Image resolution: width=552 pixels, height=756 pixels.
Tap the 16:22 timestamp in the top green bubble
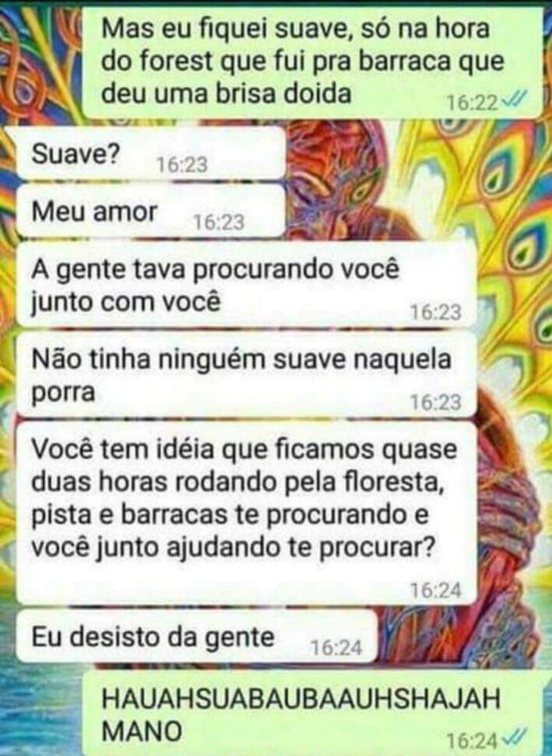(x=472, y=102)
